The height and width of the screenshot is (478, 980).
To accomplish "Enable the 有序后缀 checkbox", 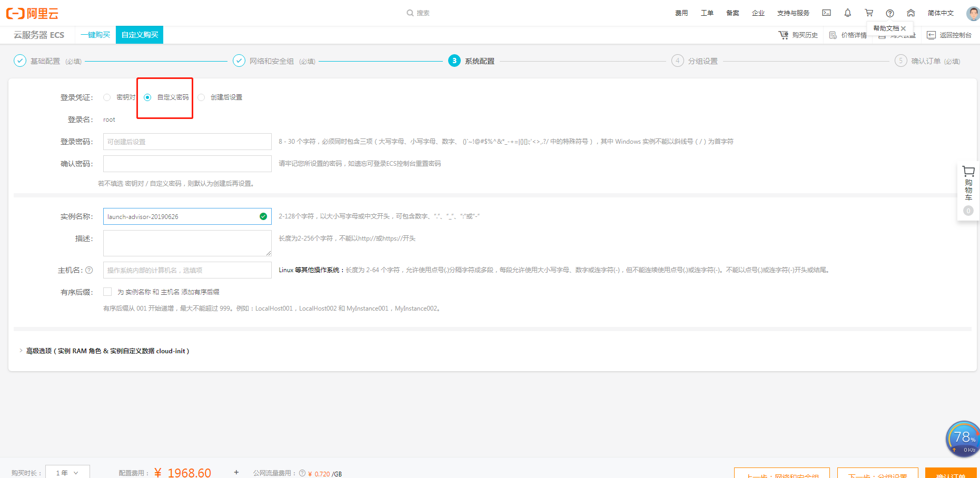I will 107,292.
